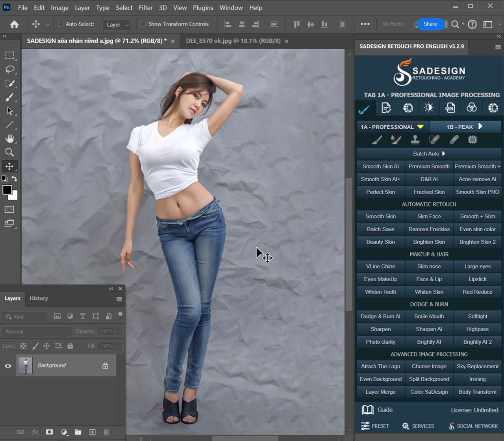This screenshot has width=504, height=441.
Task: Switch to the DEE_8570 ok.jpg tab
Action: pyautogui.click(x=233, y=41)
